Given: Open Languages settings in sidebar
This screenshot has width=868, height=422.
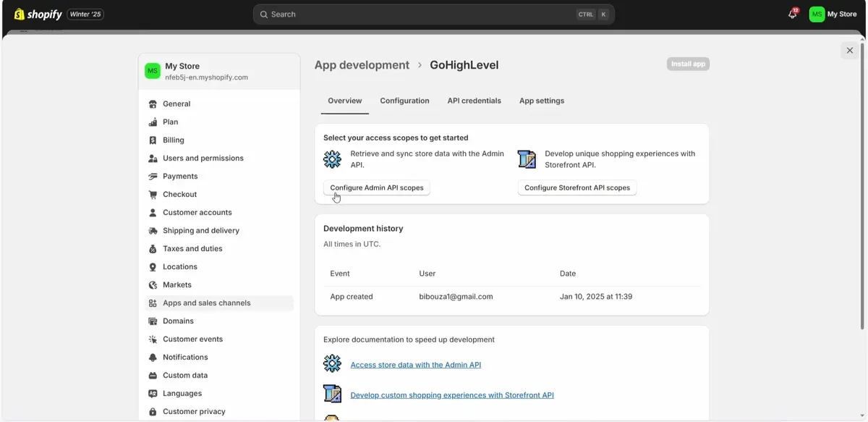Looking at the screenshot, I should tap(219, 393).
